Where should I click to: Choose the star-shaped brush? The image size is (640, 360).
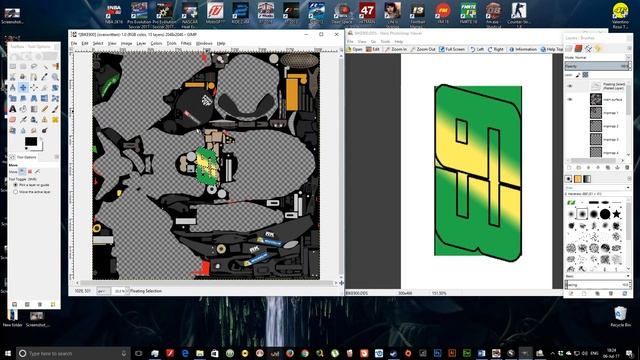[x=616, y=213]
